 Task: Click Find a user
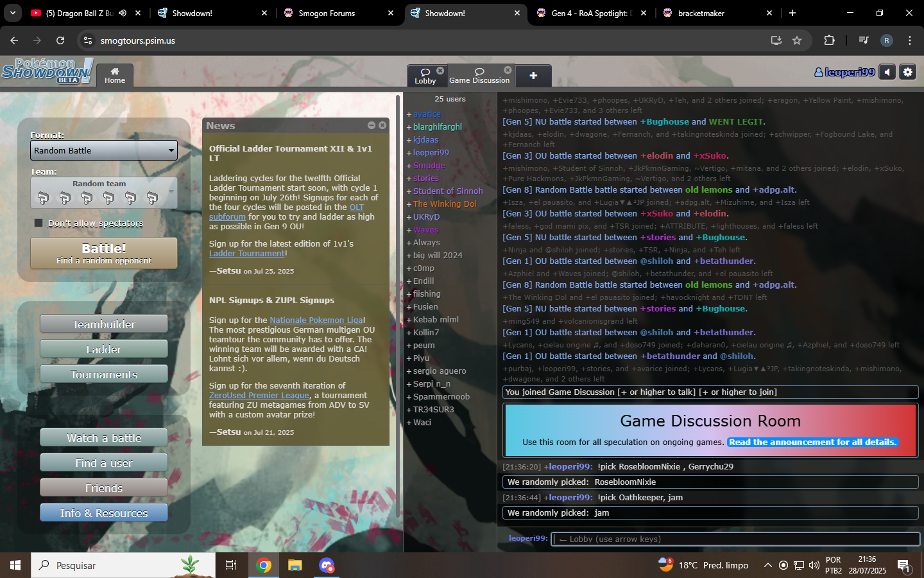pos(104,463)
